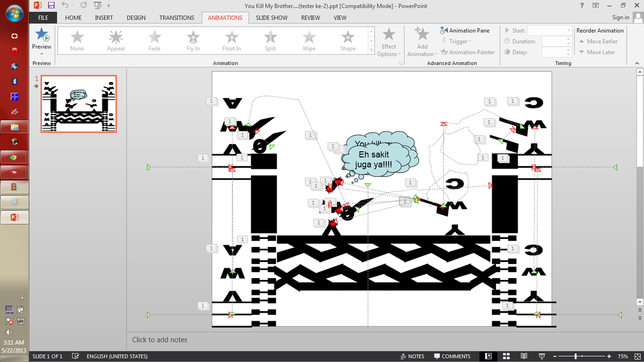
Task: Expand the Preview dropdown arrow
Action: tap(42, 53)
